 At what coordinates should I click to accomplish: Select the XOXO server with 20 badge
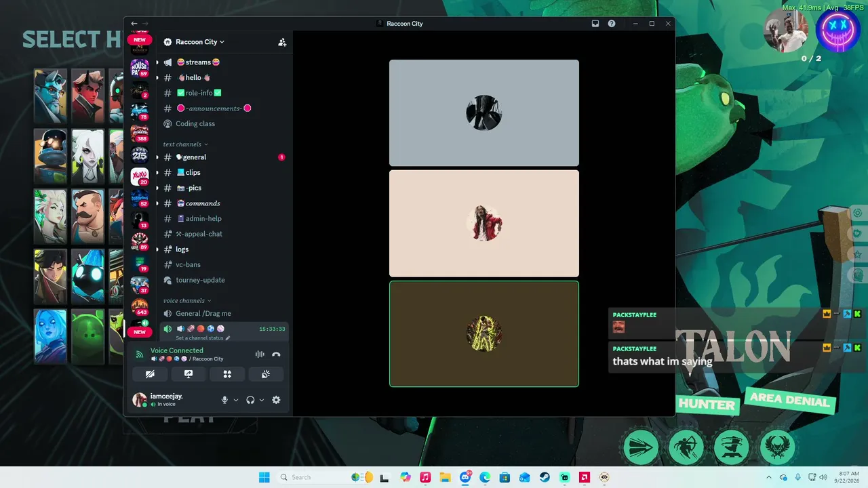(x=140, y=177)
